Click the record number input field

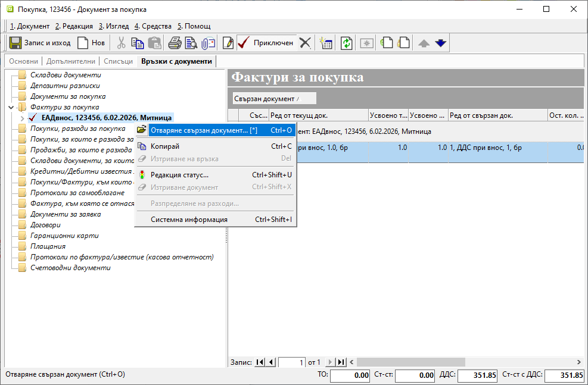[292, 362]
